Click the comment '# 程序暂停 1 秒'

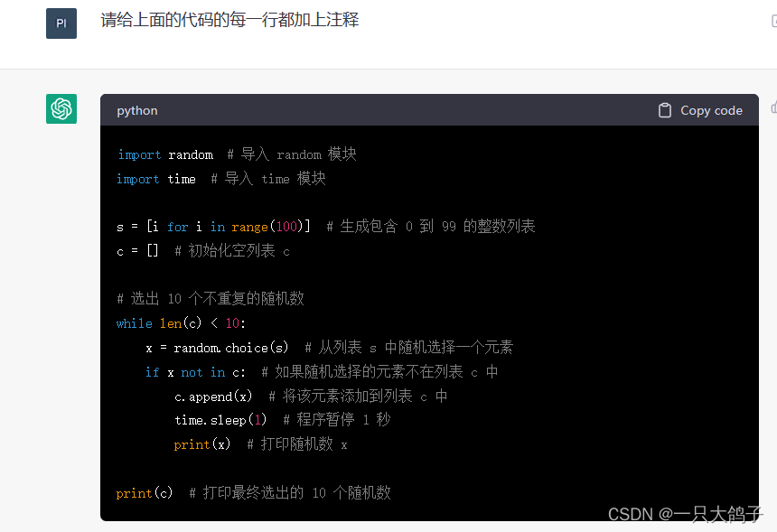click(x=336, y=420)
